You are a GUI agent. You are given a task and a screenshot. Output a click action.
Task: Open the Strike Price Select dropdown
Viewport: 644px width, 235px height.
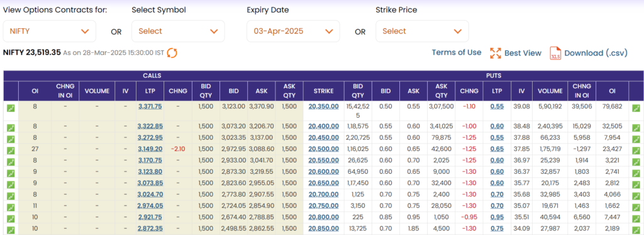coord(422,32)
